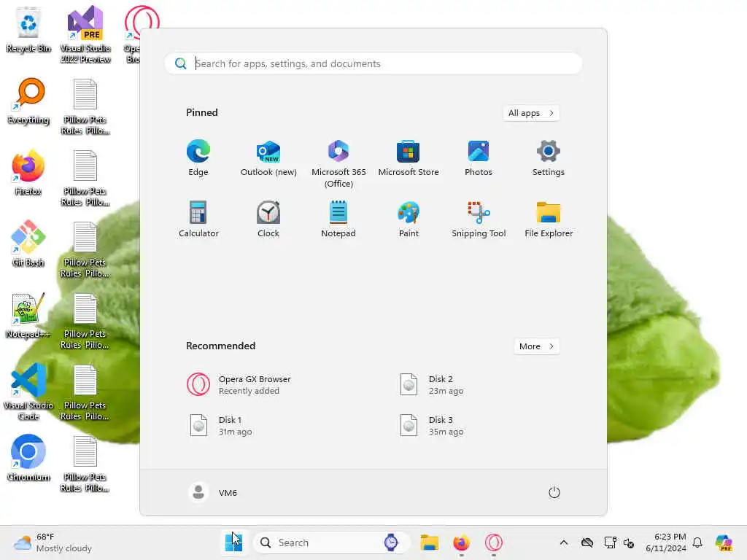Open the network display tray icon

click(x=611, y=542)
